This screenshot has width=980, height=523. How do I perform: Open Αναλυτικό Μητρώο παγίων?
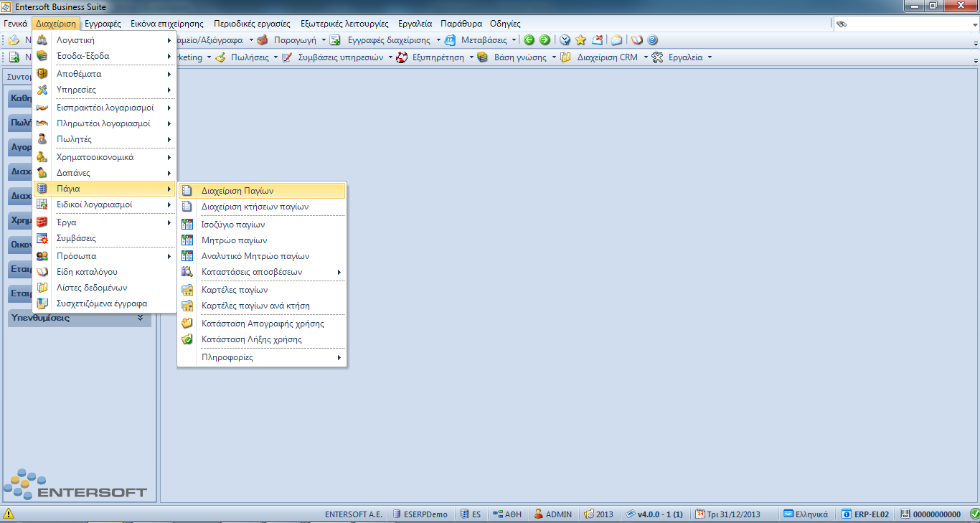[262, 256]
